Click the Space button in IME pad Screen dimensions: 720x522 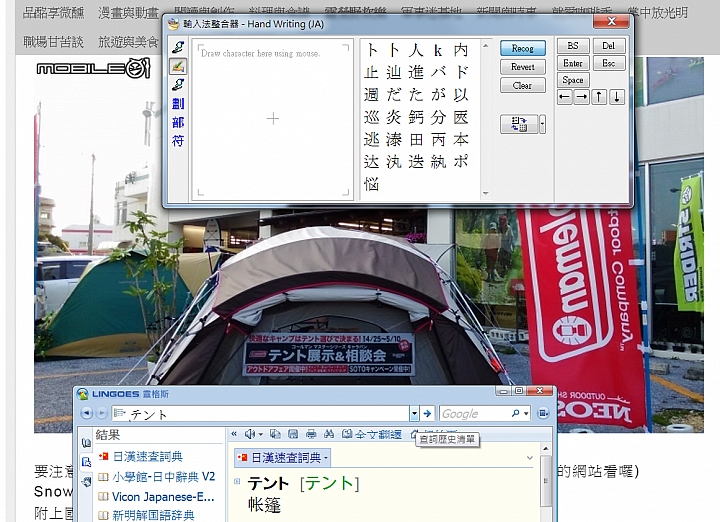tap(573, 80)
